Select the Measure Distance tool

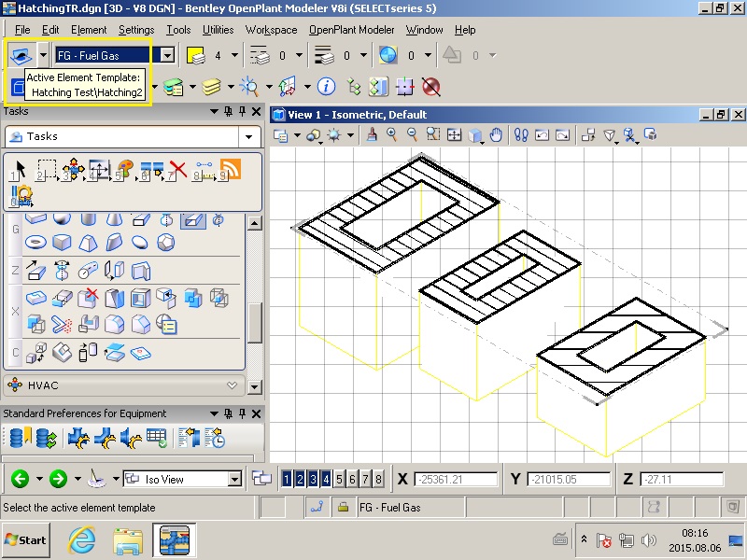pos(204,170)
